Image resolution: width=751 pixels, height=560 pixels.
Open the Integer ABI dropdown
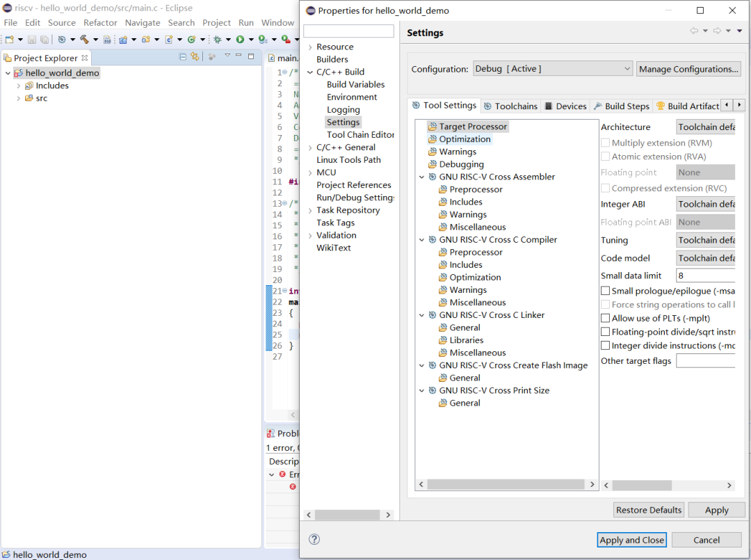(706, 204)
